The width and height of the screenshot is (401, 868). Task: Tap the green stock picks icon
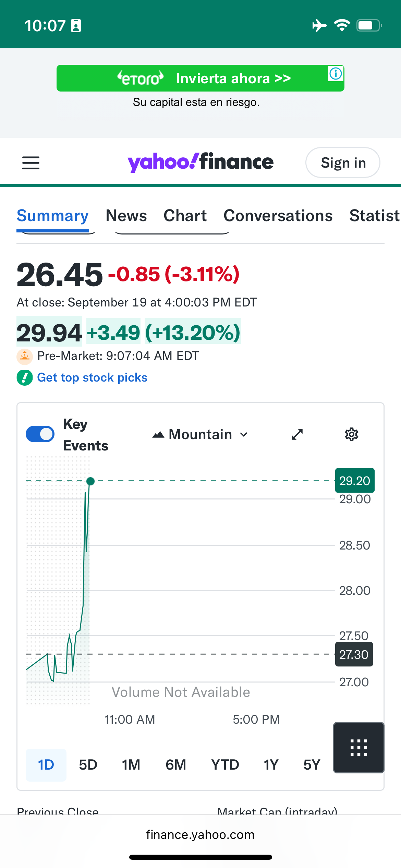25,378
